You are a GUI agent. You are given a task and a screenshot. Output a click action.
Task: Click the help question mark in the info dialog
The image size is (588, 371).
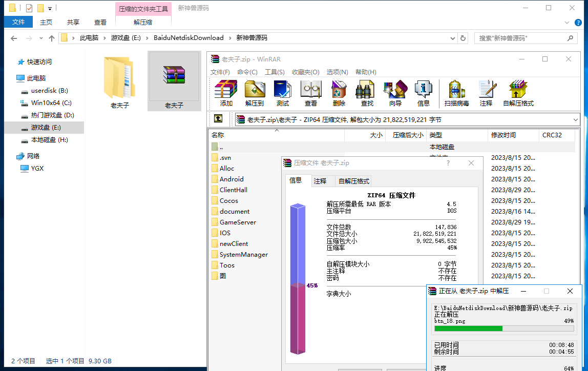(448, 162)
